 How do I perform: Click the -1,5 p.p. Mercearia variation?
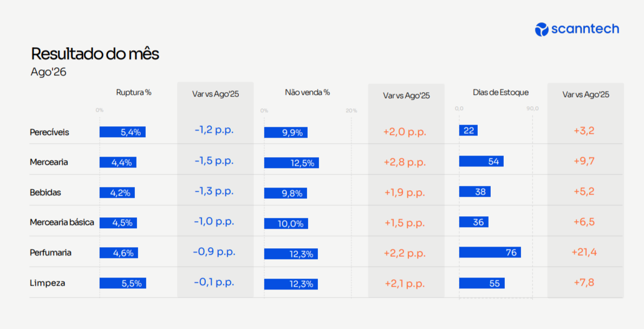[x=214, y=161]
